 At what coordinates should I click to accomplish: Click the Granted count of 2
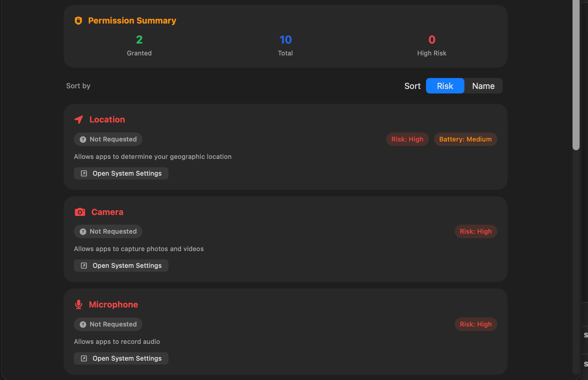pos(139,40)
